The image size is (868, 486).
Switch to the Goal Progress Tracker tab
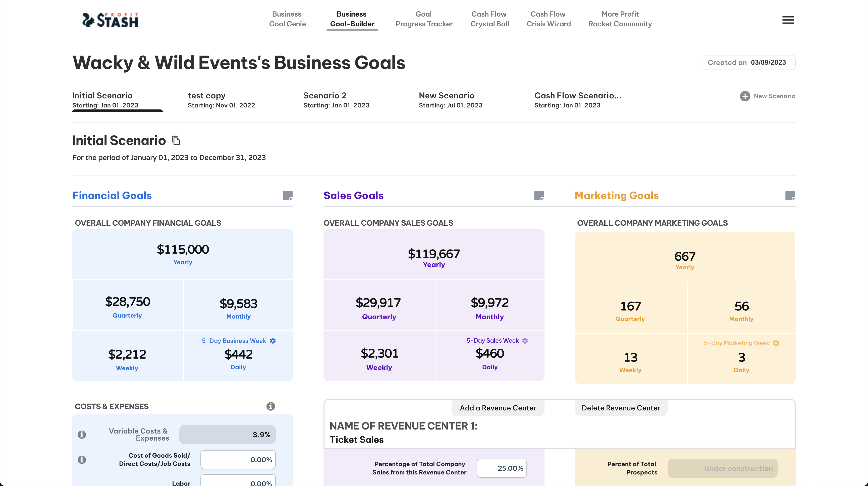coord(424,19)
